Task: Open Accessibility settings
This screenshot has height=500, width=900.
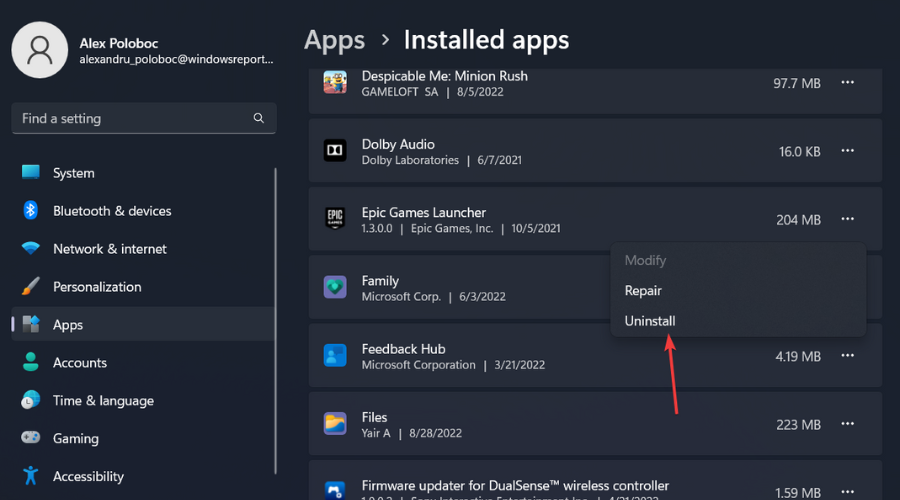Action: [x=143, y=476]
